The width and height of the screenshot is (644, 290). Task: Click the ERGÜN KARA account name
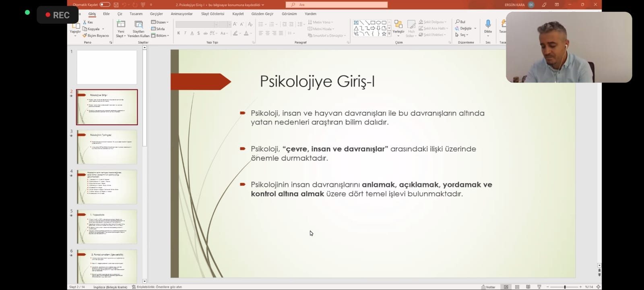pyautogui.click(x=514, y=5)
